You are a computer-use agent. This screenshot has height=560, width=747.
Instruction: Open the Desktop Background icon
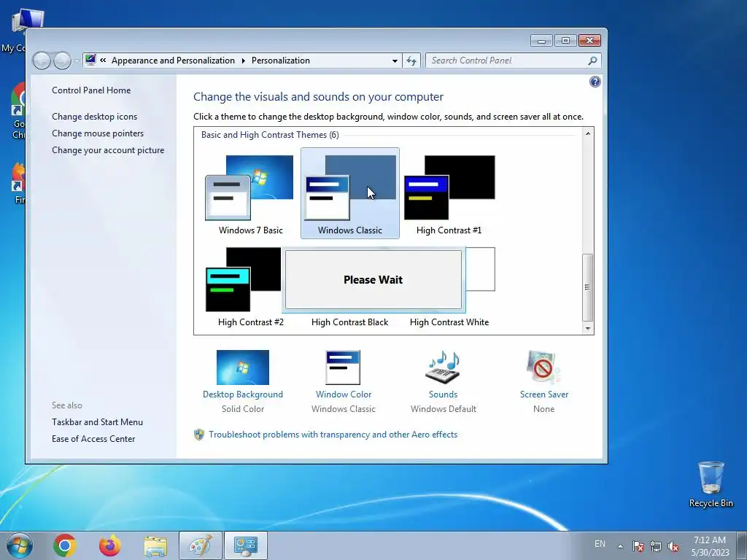point(242,367)
